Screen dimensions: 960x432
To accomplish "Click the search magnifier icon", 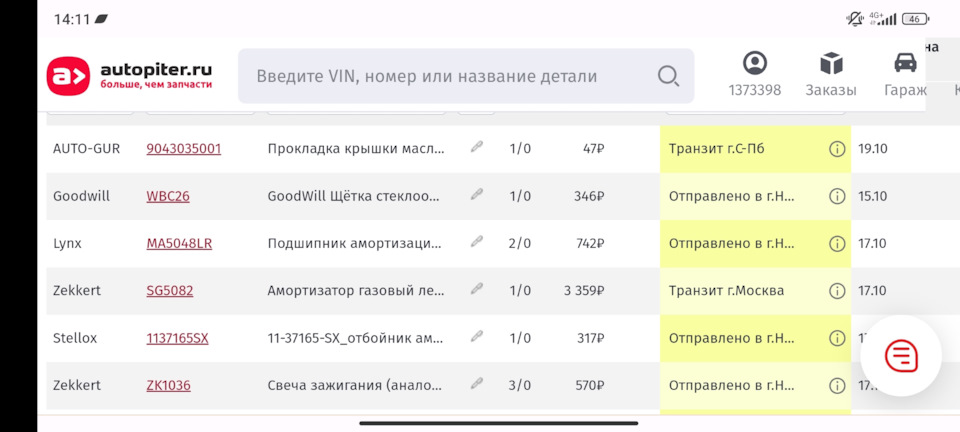I will 668,76.
